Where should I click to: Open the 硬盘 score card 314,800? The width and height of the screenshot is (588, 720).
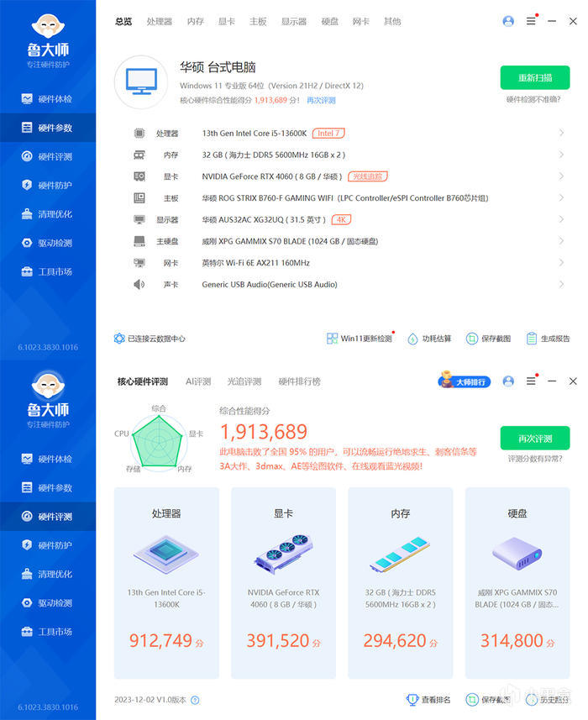click(x=517, y=583)
